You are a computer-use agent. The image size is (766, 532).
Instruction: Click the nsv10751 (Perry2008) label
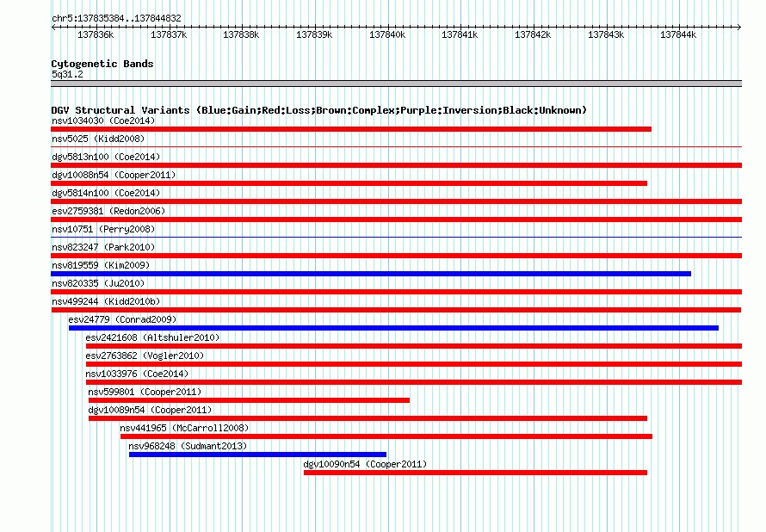point(103,229)
